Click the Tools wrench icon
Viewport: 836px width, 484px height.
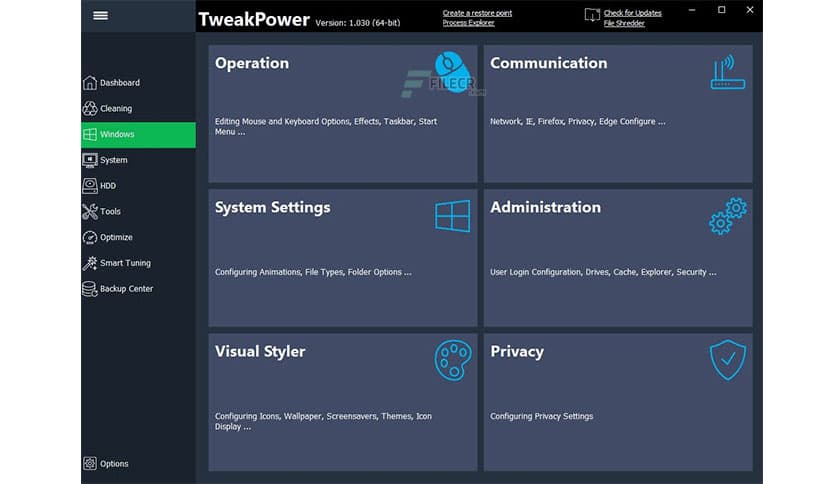tap(90, 212)
